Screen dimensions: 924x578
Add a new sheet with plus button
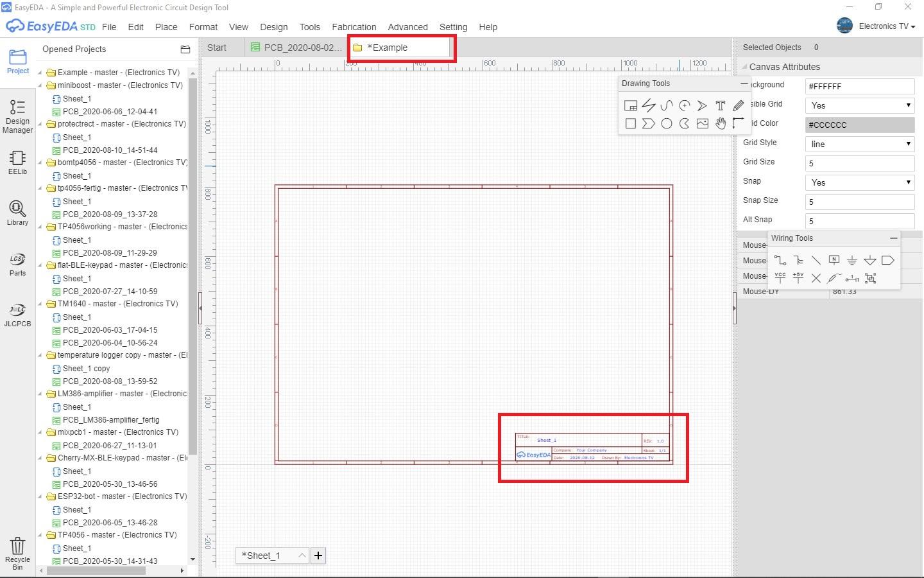318,556
